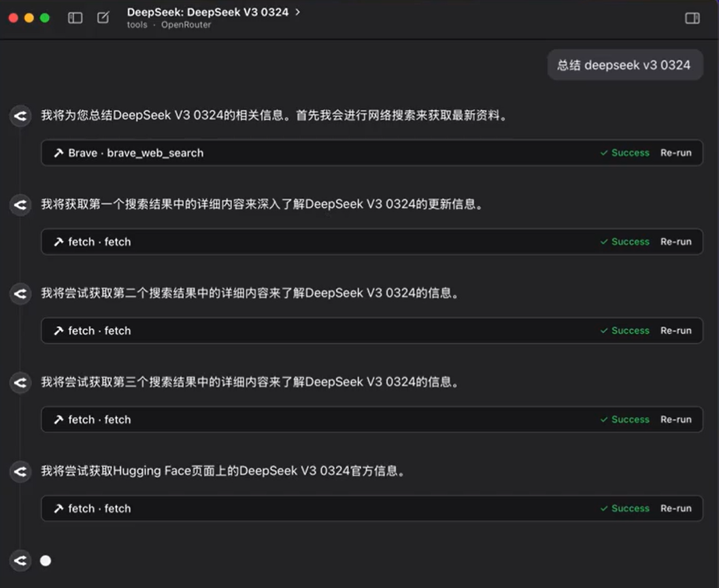Open the DeepSeek V3 0324 model chevron

[x=297, y=12]
